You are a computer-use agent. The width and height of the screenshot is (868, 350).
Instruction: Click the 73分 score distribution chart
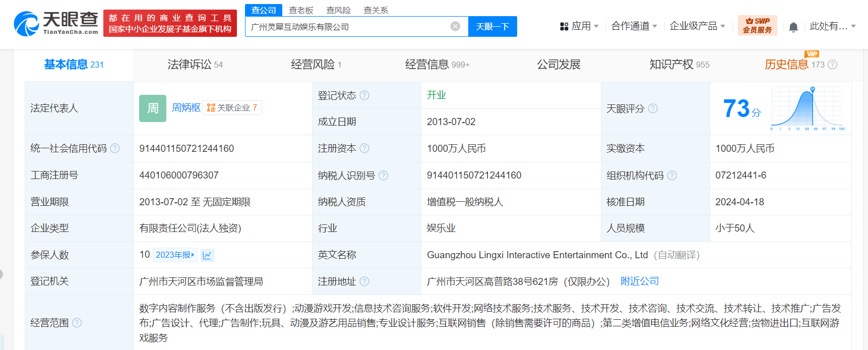point(807,108)
